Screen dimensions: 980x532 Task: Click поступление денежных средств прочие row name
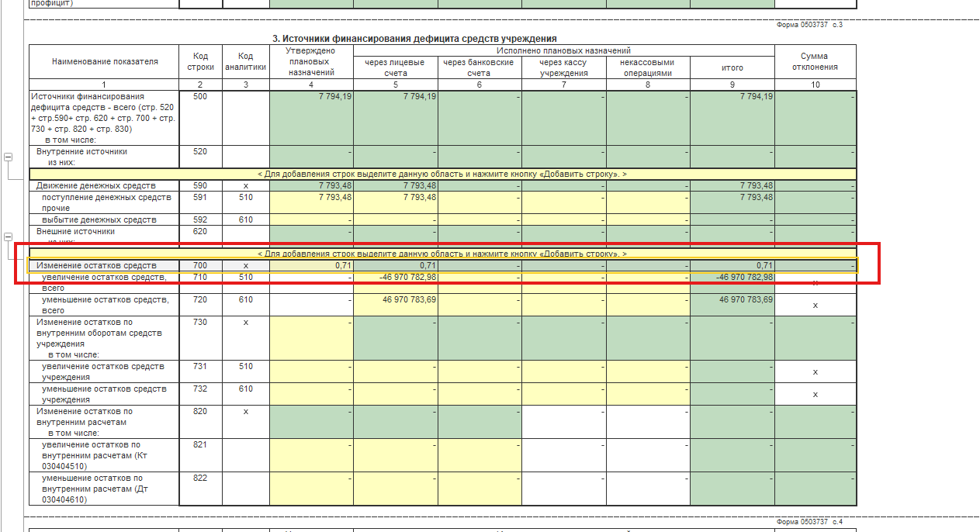pyautogui.click(x=104, y=203)
